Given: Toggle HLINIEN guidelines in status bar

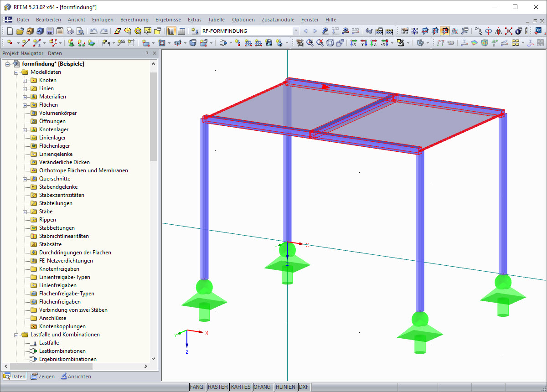Looking at the screenshot, I should [286, 387].
